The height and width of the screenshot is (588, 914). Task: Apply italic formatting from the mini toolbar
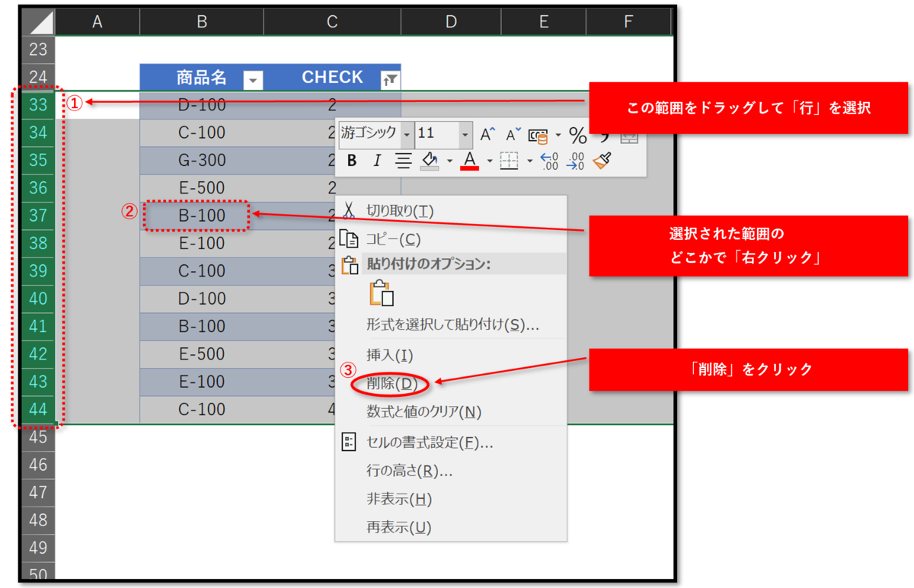pos(378,160)
